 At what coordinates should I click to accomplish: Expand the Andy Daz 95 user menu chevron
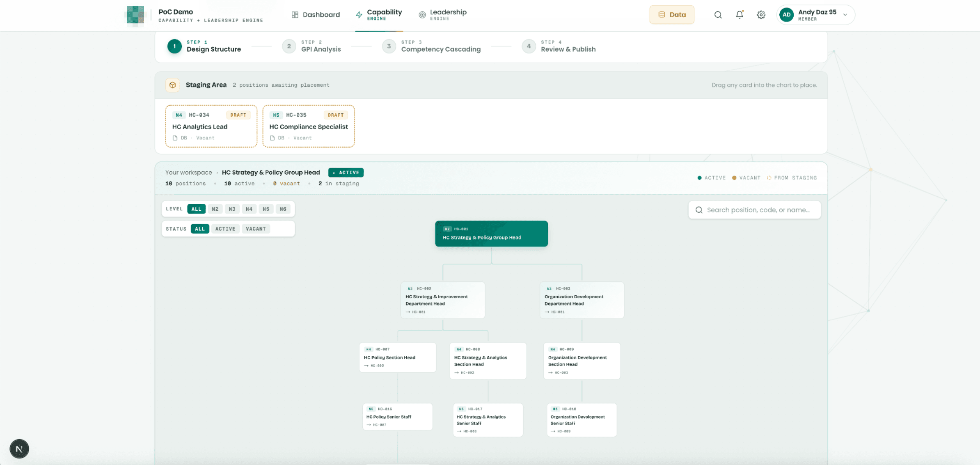point(845,15)
